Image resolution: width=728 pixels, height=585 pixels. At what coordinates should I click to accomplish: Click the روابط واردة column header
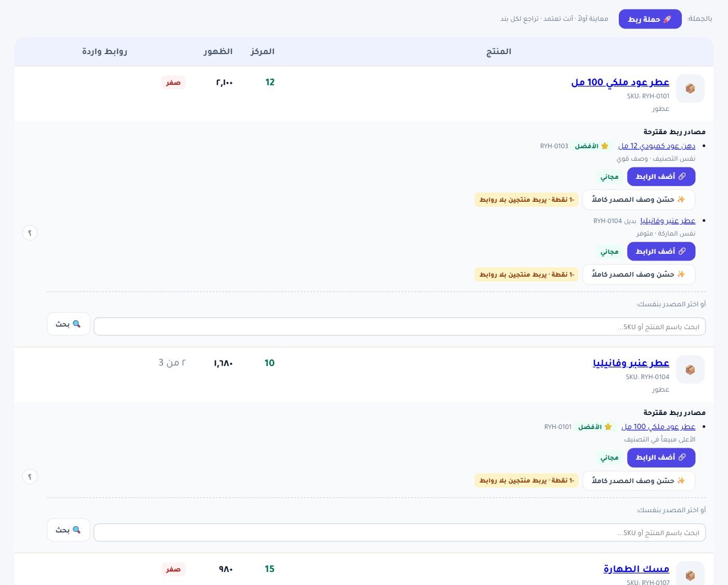(x=105, y=51)
